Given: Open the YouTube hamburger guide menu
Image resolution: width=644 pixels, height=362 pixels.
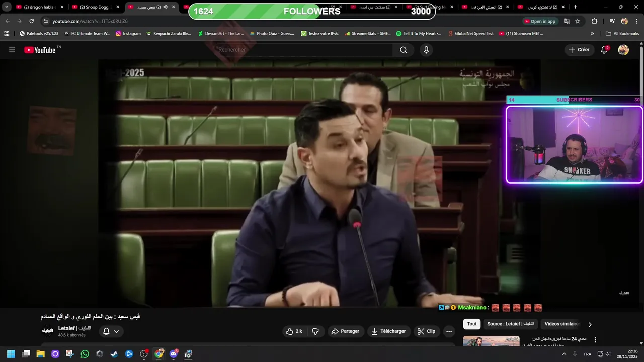Looking at the screenshot, I should pyautogui.click(x=12, y=50).
